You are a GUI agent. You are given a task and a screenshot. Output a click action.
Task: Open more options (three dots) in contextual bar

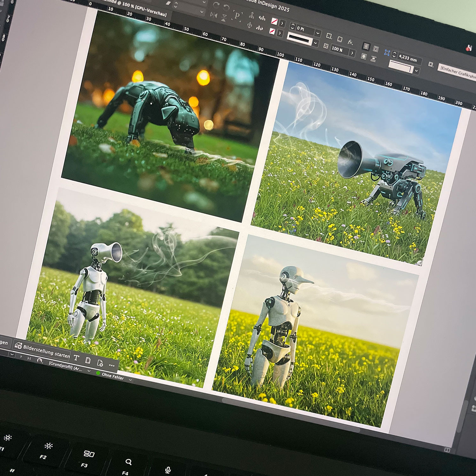(112, 365)
